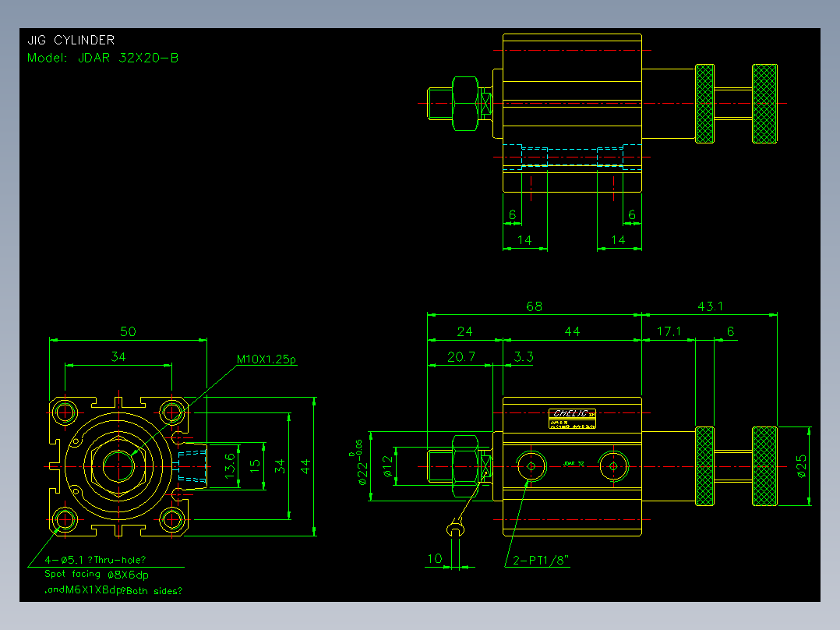Click the 3.3 dimension value

pos(524,356)
